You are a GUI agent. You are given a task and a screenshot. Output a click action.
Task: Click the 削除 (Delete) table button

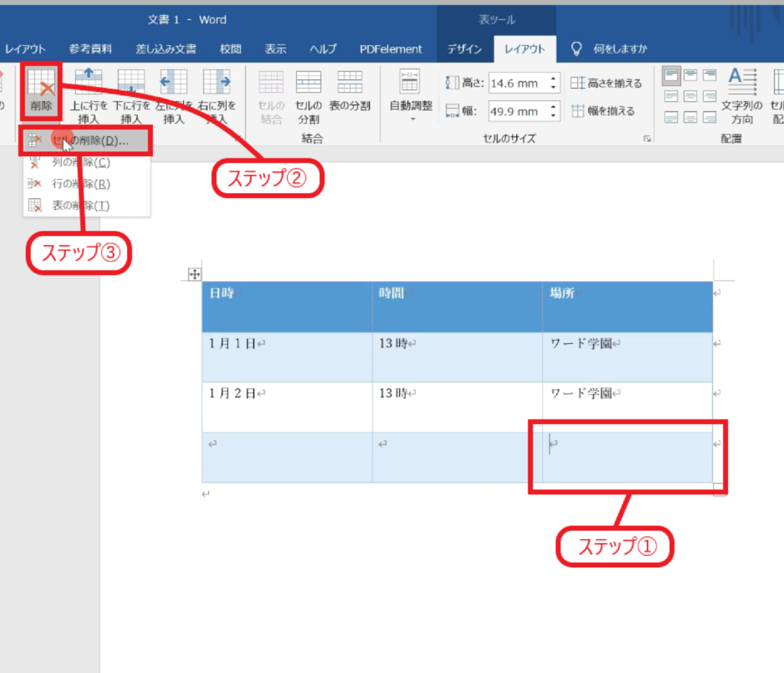pos(41,90)
